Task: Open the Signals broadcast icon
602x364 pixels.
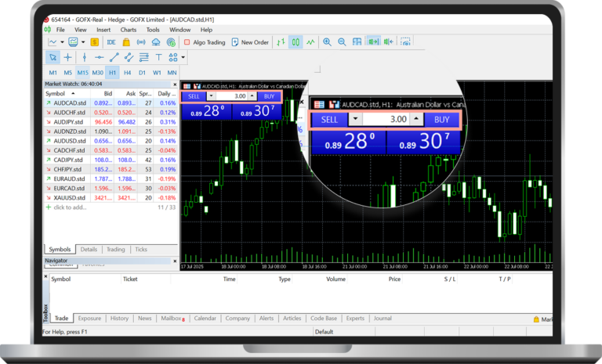Action: [141, 42]
